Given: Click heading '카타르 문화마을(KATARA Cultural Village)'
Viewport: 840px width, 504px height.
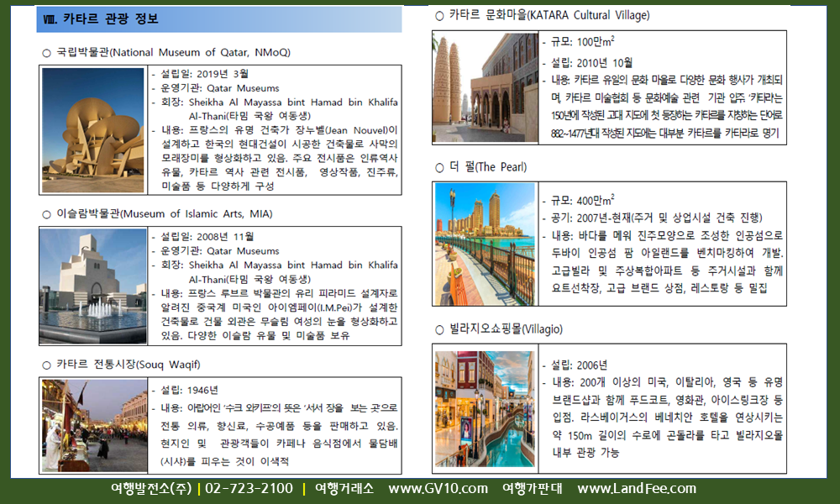Looking at the screenshot, I should [x=549, y=15].
